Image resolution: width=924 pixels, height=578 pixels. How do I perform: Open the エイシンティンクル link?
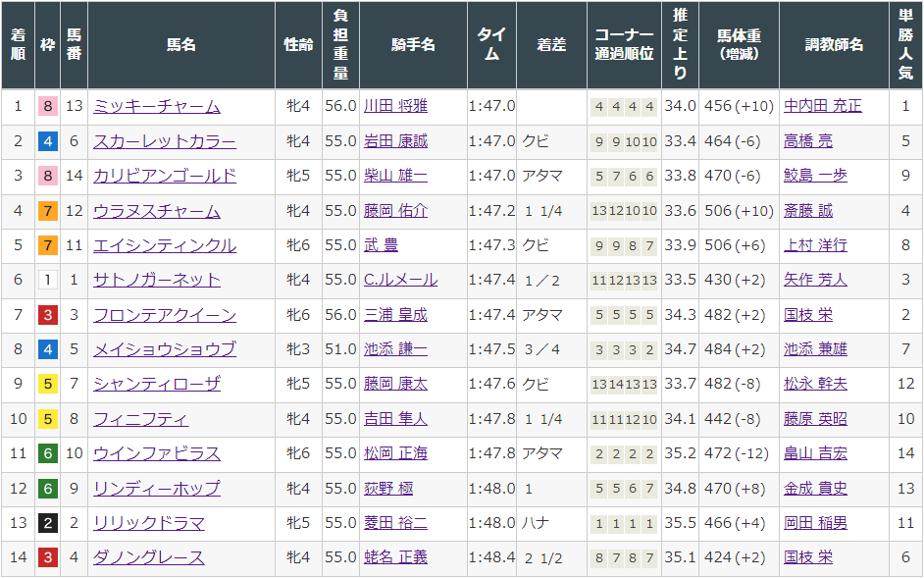(165, 245)
